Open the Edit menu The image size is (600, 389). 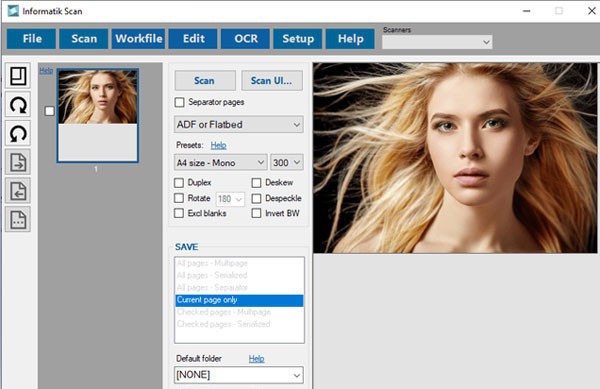193,39
